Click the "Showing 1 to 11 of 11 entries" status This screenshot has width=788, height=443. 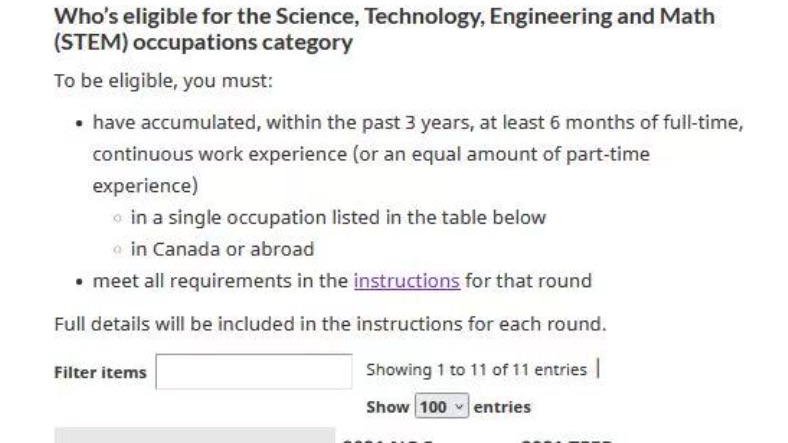coord(476,370)
